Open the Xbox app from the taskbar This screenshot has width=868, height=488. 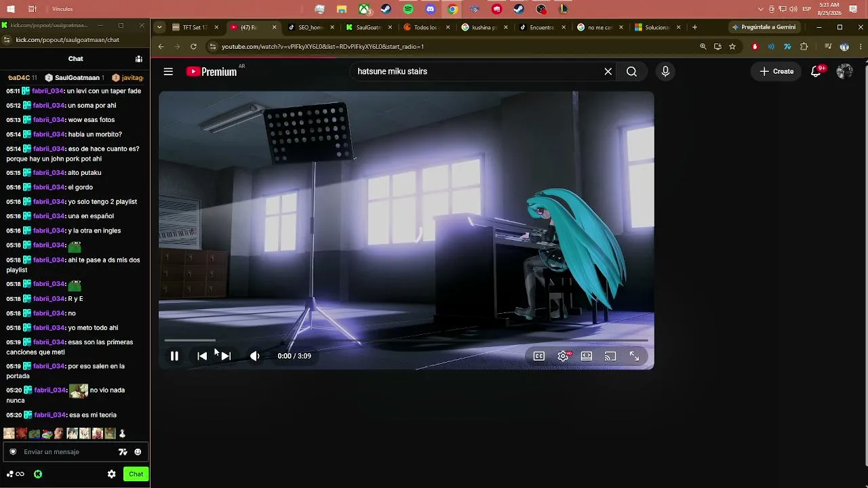coord(364,9)
